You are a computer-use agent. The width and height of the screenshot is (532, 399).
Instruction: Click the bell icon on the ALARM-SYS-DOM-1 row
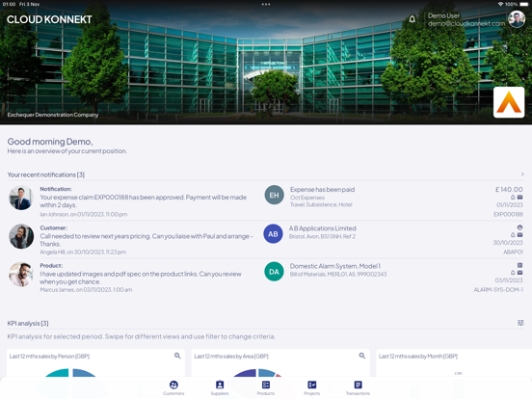513,273
